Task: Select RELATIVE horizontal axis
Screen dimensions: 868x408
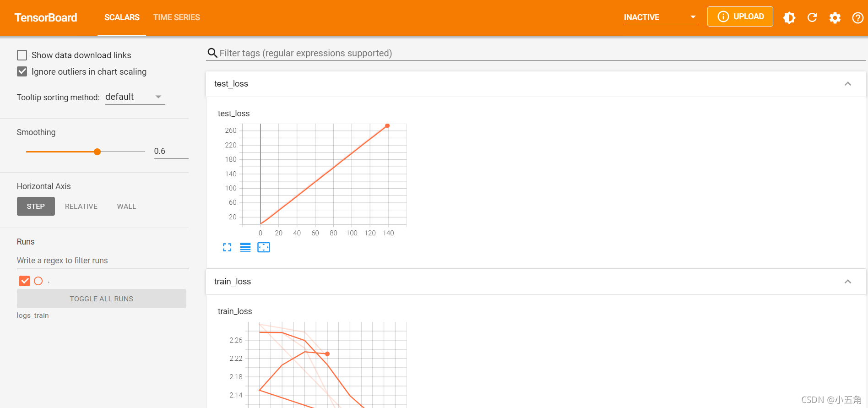Action: point(81,207)
